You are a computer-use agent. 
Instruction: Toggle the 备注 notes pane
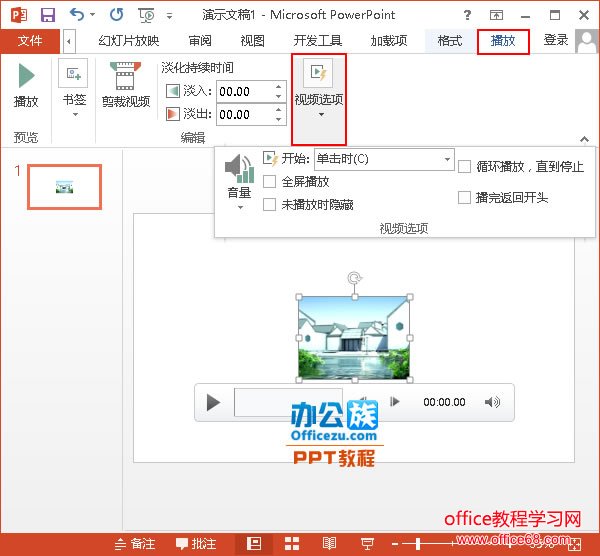(135, 544)
